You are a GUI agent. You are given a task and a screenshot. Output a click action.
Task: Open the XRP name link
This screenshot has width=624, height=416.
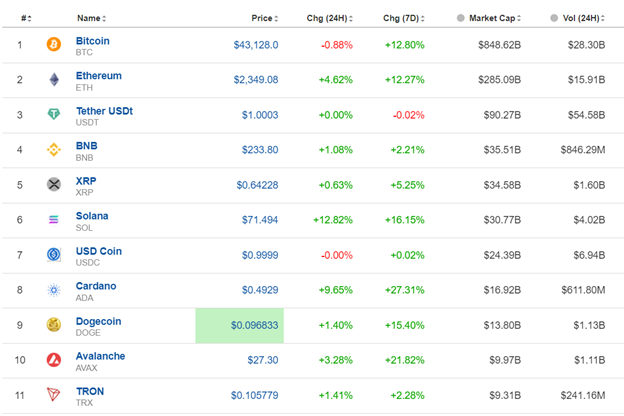click(86, 181)
